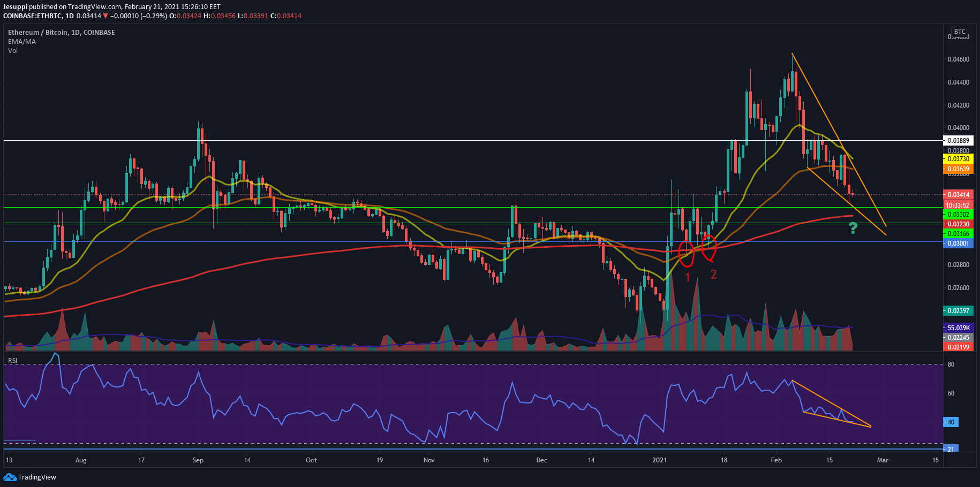Image resolution: width=980 pixels, height=487 pixels.
Task: Click the Dec label on the time axis
Action: (x=542, y=460)
